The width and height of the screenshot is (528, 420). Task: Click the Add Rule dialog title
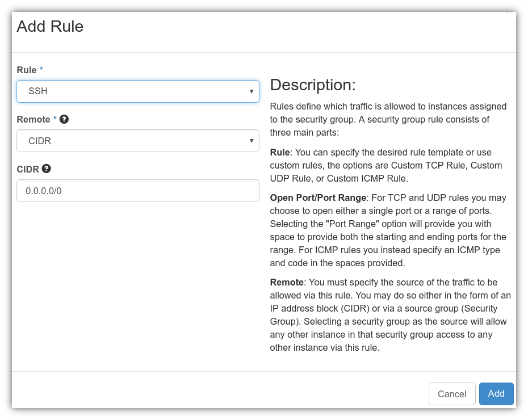pyautogui.click(x=50, y=27)
